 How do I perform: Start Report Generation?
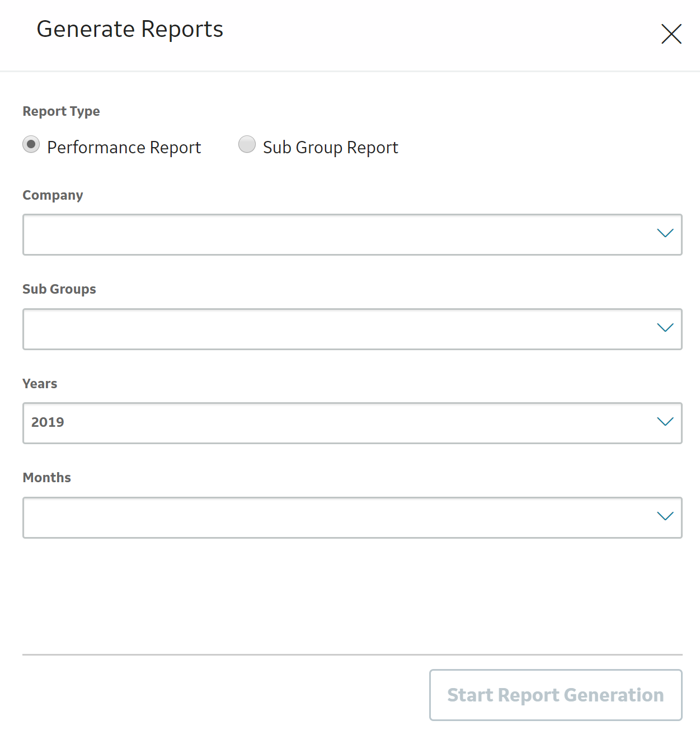(x=556, y=695)
